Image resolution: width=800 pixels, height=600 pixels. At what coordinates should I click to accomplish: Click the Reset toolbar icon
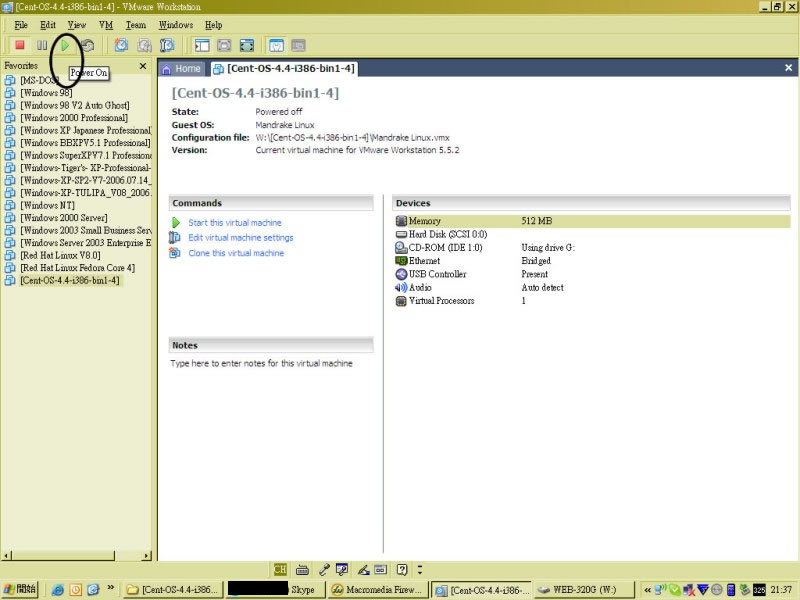pos(88,45)
